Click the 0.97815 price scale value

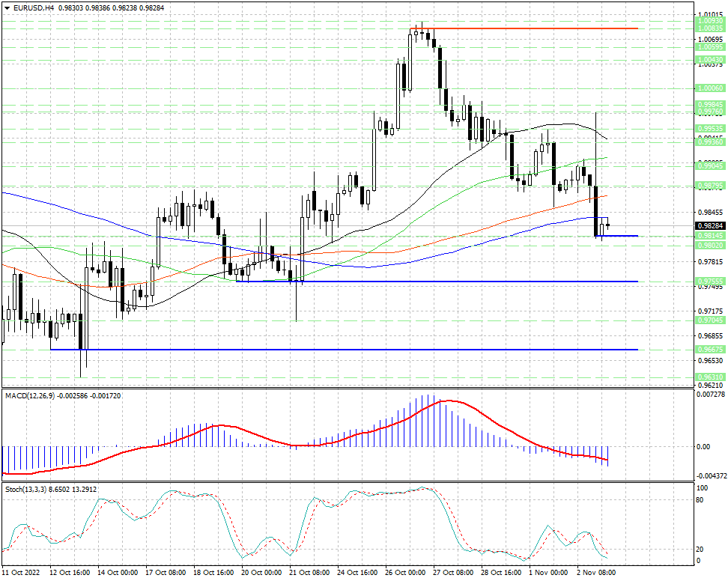point(710,262)
